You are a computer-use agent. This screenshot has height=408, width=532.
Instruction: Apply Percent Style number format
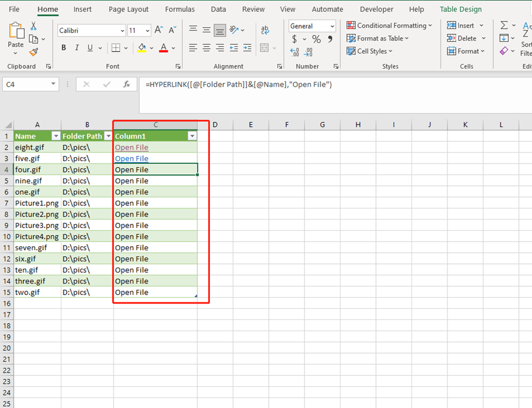coord(316,39)
